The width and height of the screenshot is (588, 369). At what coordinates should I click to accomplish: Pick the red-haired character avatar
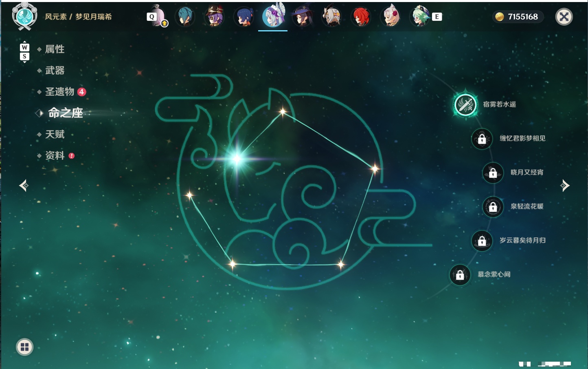pos(361,17)
